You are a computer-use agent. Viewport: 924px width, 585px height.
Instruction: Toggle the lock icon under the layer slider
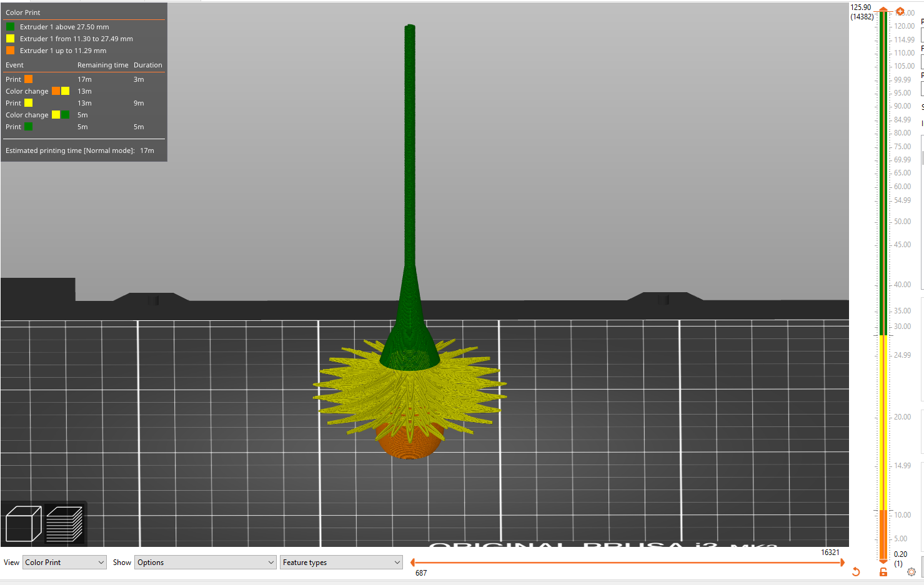pos(883,572)
